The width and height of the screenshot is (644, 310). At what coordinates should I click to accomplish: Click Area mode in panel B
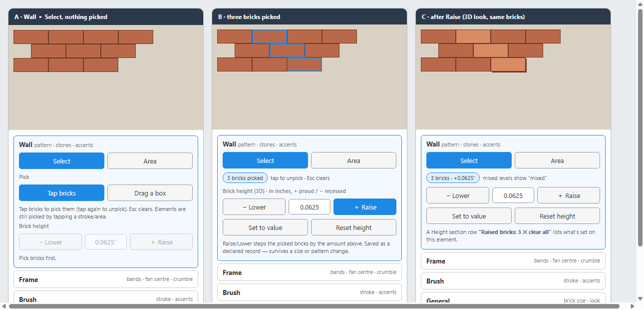click(x=353, y=160)
